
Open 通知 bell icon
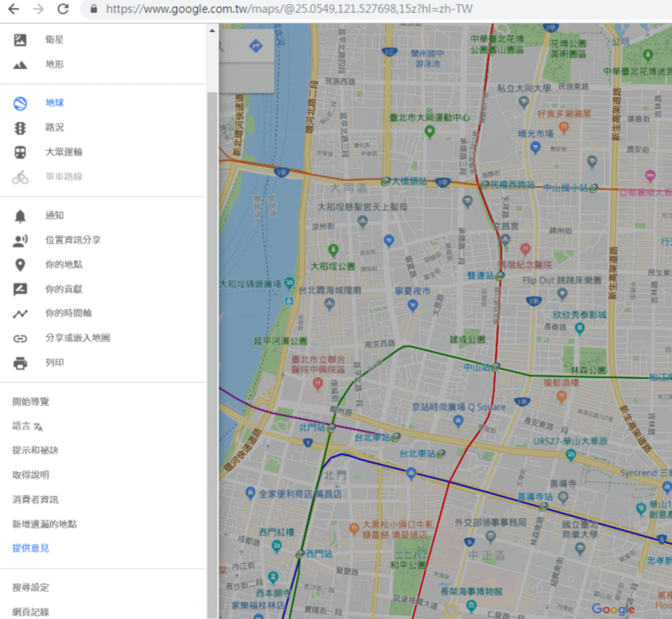(x=21, y=216)
